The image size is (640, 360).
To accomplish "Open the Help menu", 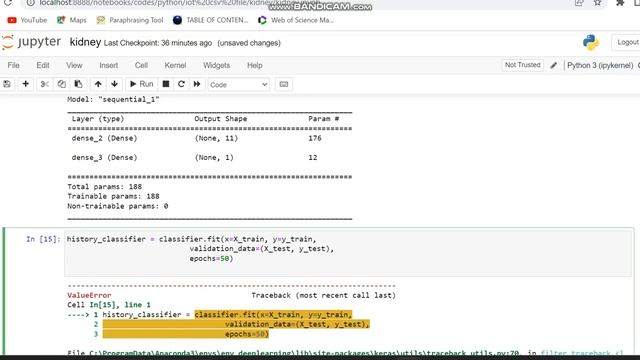I will [255, 65].
